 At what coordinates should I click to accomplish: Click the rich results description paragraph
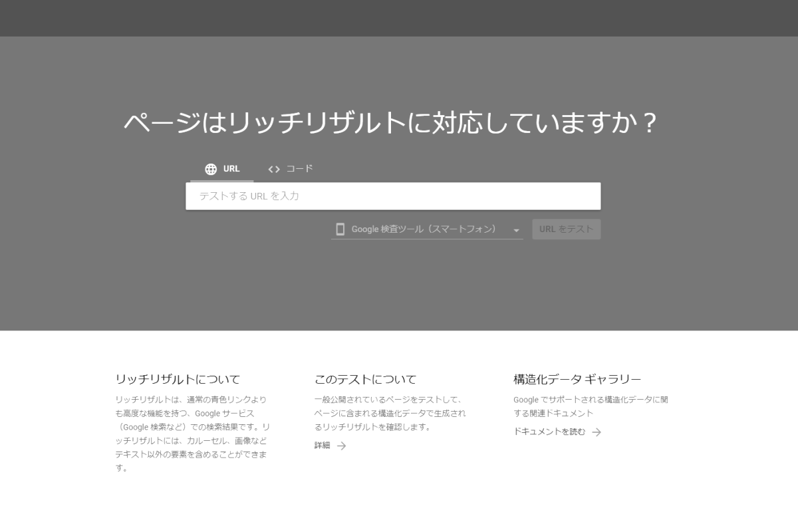(x=192, y=434)
